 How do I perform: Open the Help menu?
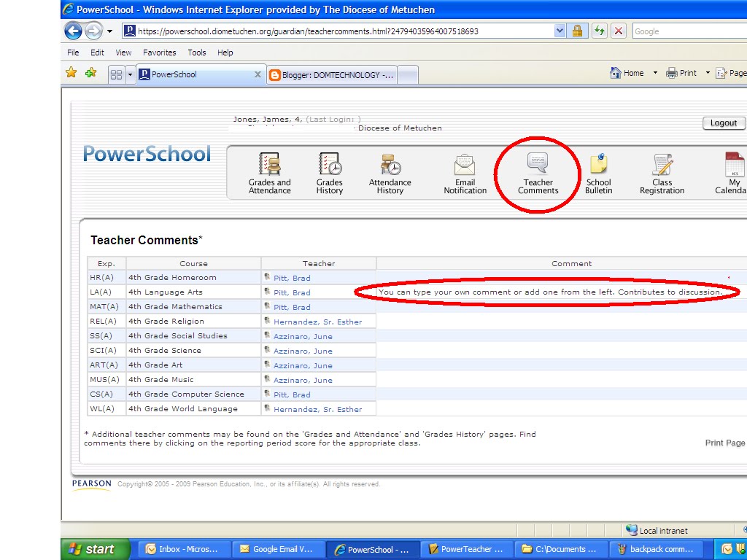[225, 52]
